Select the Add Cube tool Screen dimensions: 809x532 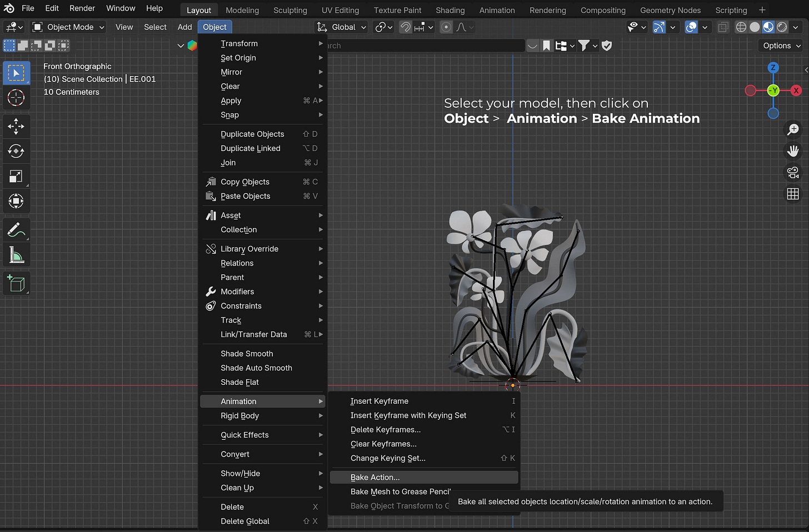pyautogui.click(x=16, y=283)
